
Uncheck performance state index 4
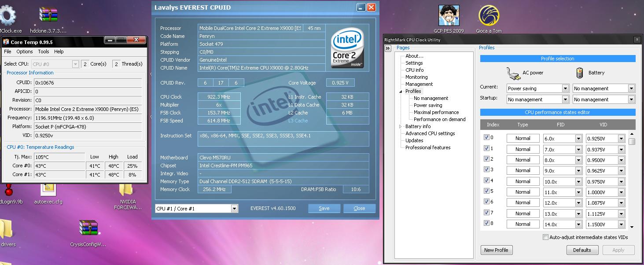(x=486, y=180)
